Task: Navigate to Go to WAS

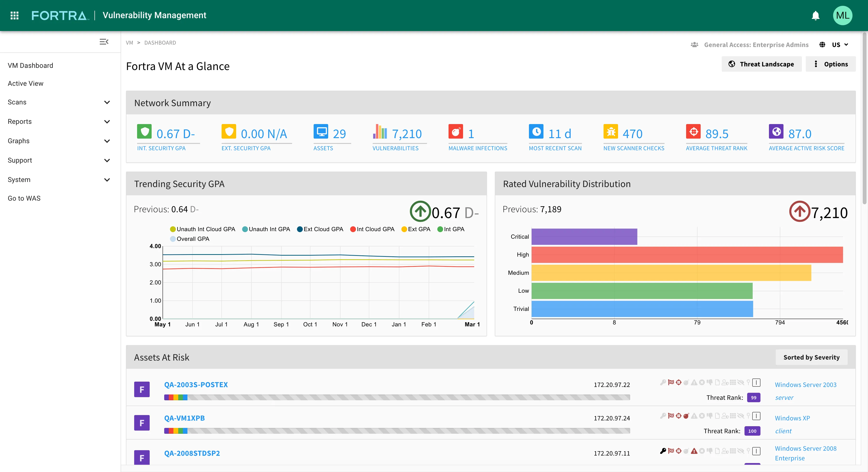Action: click(24, 198)
